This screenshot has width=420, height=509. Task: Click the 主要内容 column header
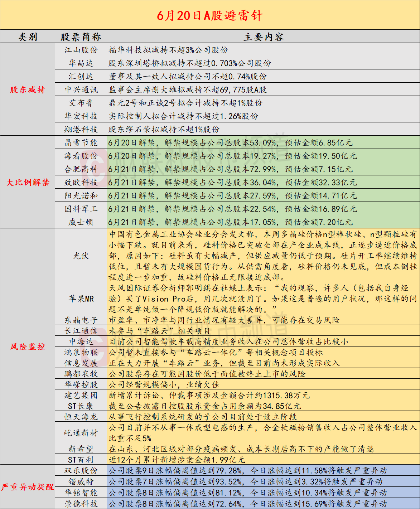click(x=263, y=37)
